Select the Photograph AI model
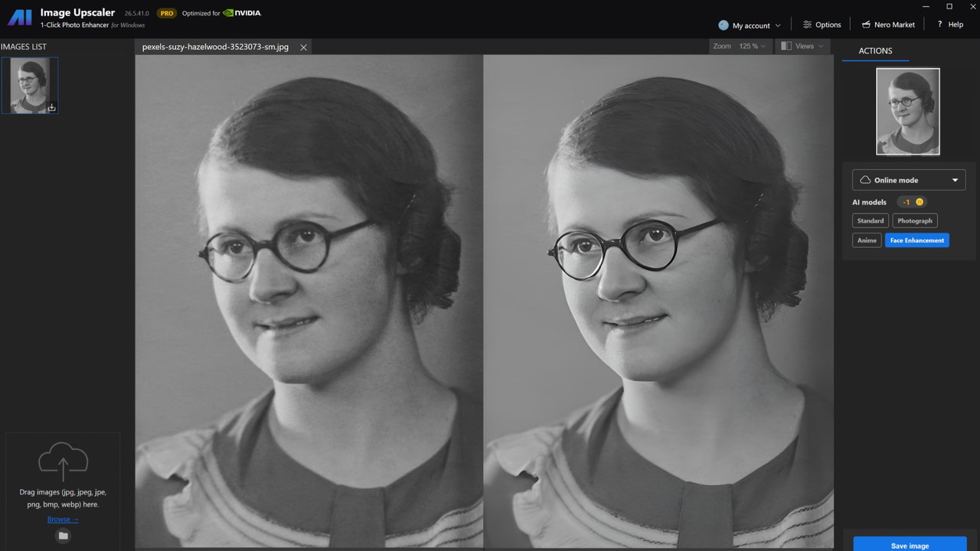This screenshot has height=551, width=980. tap(915, 220)
